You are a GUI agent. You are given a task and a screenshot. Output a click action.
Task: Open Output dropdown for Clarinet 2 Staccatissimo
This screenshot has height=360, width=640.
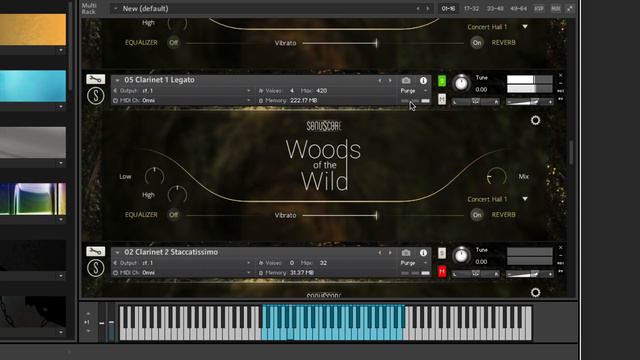coord(249,263)
